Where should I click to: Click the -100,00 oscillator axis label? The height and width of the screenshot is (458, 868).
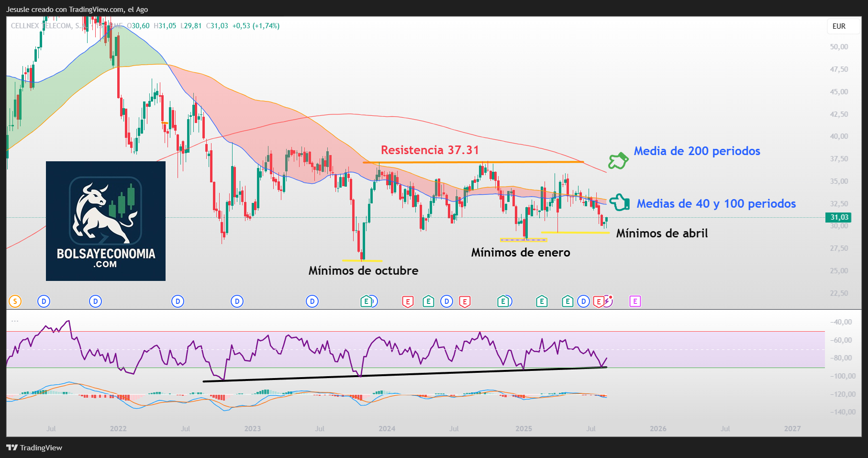[x=842, y=376]
